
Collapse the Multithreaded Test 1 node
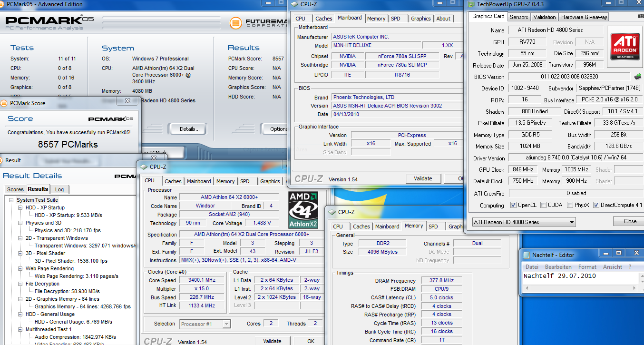20,330
